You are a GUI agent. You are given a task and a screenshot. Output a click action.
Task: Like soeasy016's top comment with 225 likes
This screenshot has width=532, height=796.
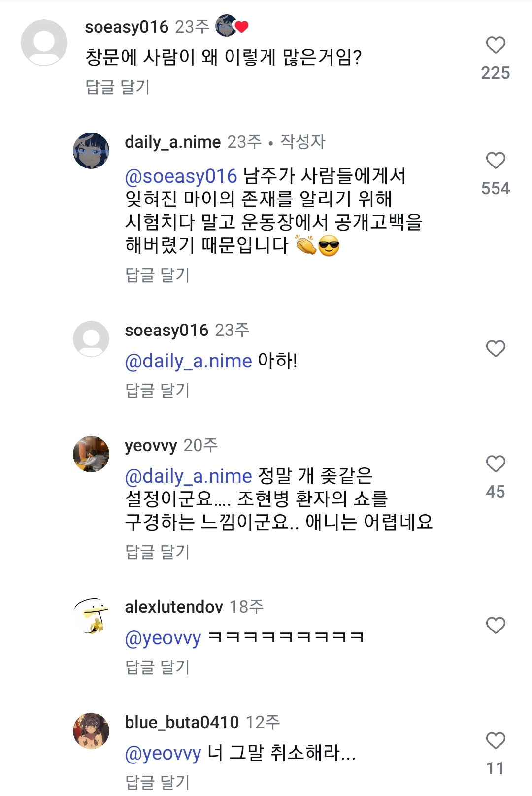[x=496, y=45]
